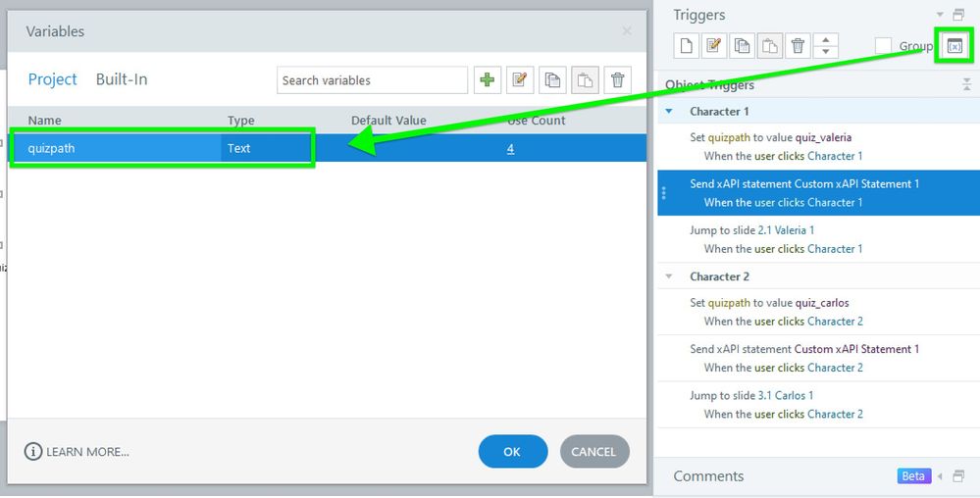Open the Use Count link showing 4
This screenshot has height=498, width=980.
(511, 148)
